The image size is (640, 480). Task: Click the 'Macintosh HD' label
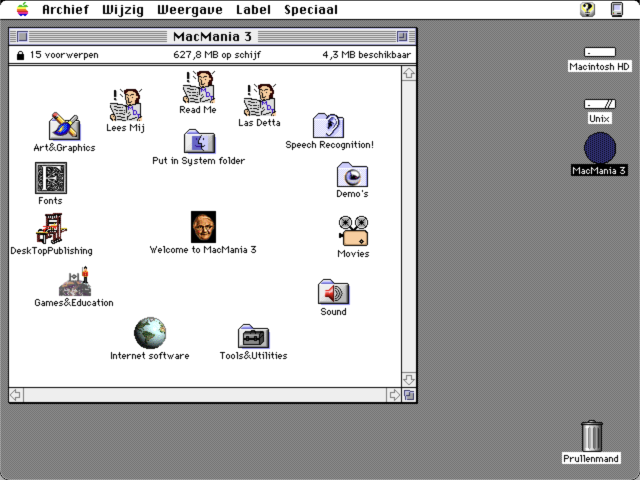[600, 67]
